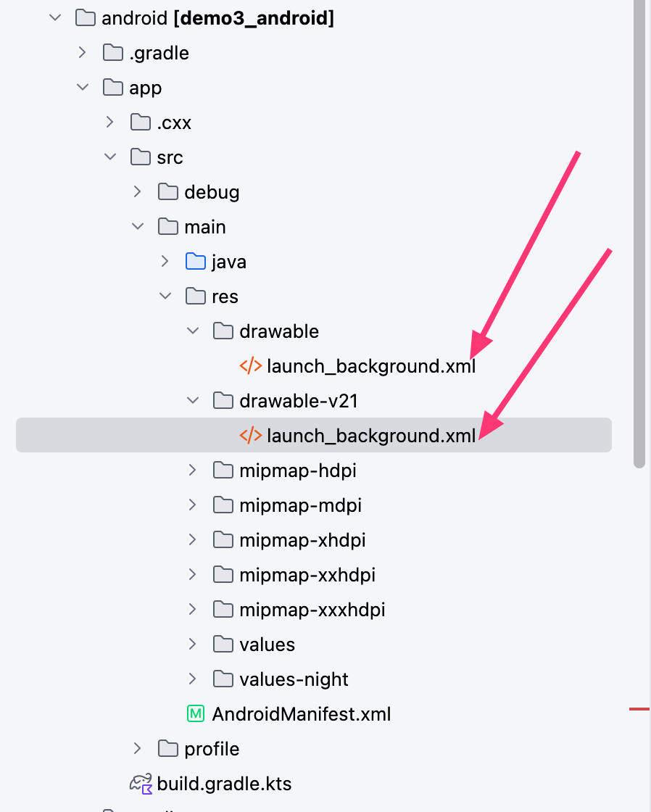
Task: Expand the .gradle folder chevron
Action: coord(83,53)
